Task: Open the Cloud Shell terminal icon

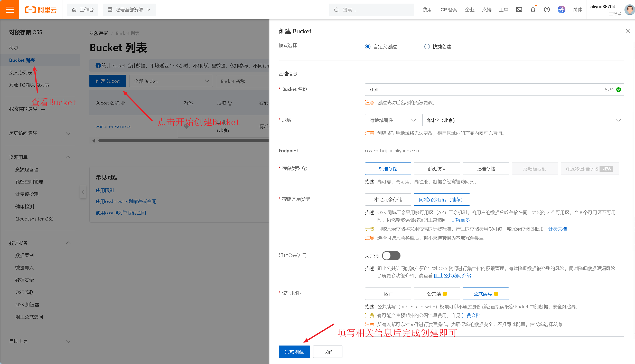Action: coord(519,10)
